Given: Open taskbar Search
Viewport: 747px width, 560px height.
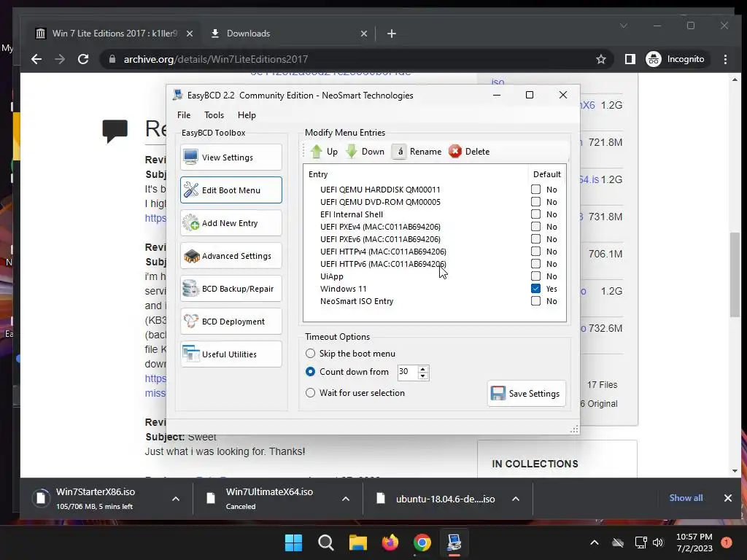Looking at the screenshot, I should [x=326, y=542].
